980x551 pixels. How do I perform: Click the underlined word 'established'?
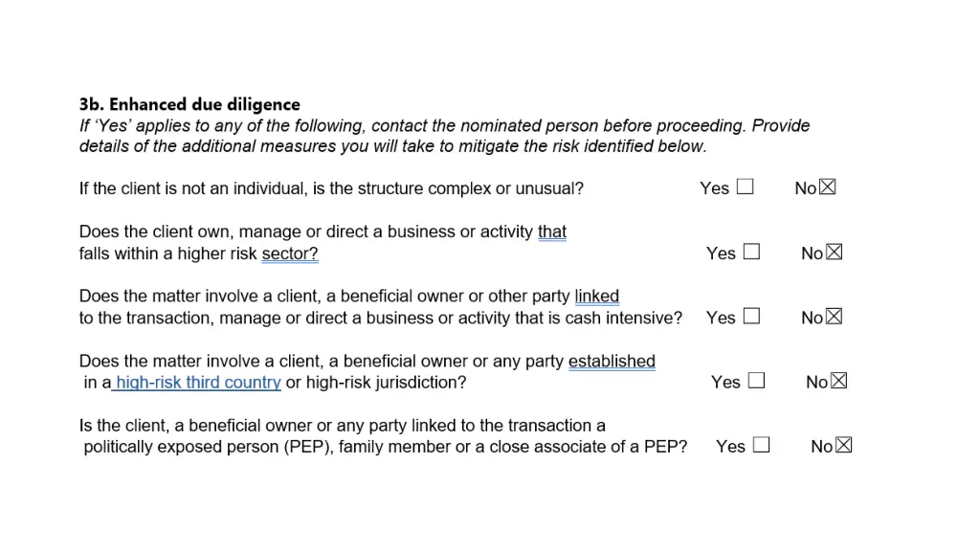click(612, 362)
